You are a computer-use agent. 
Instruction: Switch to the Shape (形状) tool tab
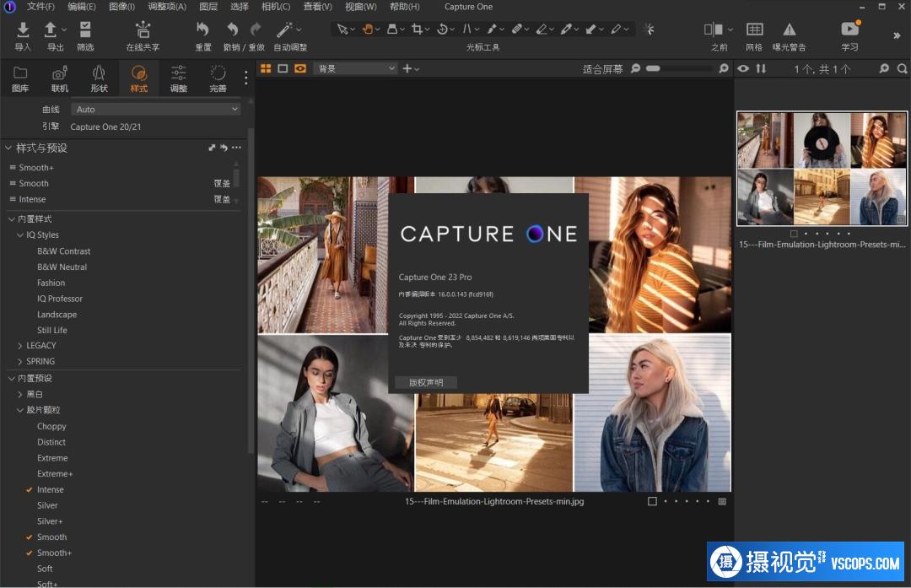point(100,78)
